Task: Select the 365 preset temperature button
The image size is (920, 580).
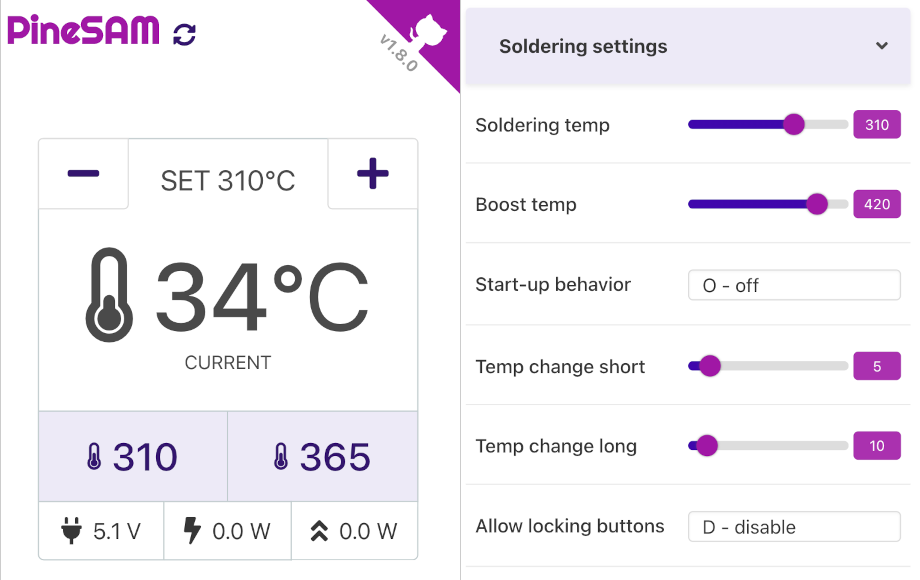Action: click(x=323, y=457)
